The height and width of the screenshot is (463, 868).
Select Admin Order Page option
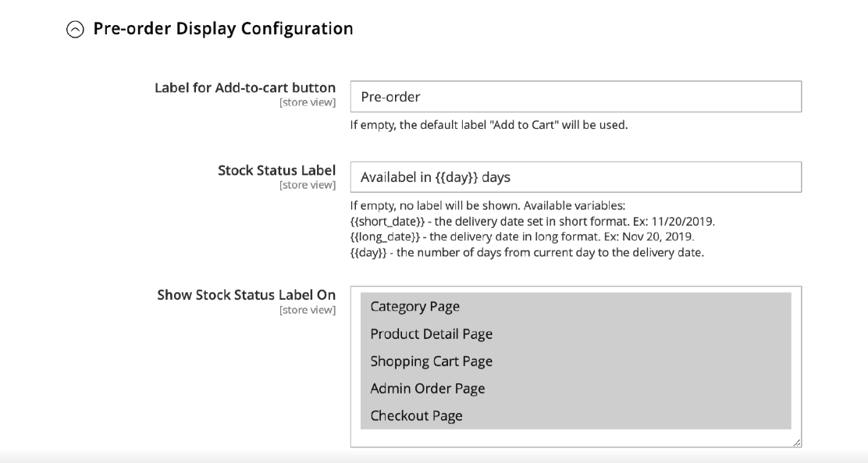(x=427, y=389)
